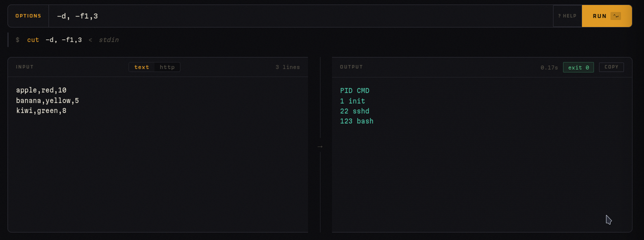Image resolution: width=644 pixels, height=240 pixels.
Task: Click the output line 1 init
Action: click(352, 101)
